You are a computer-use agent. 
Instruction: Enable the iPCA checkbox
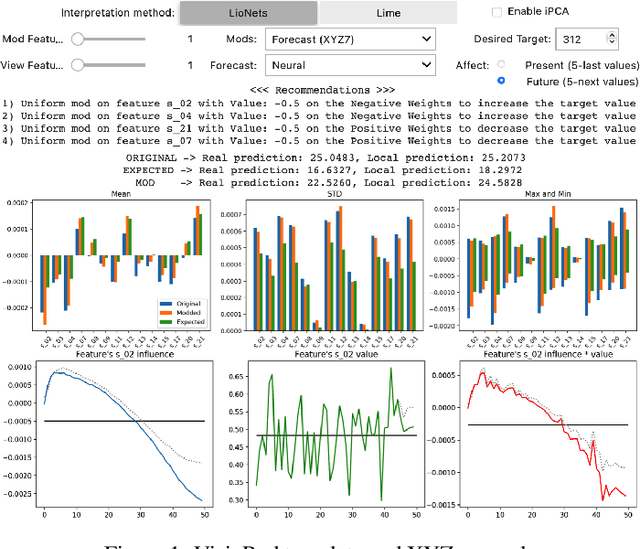(497, 12)
